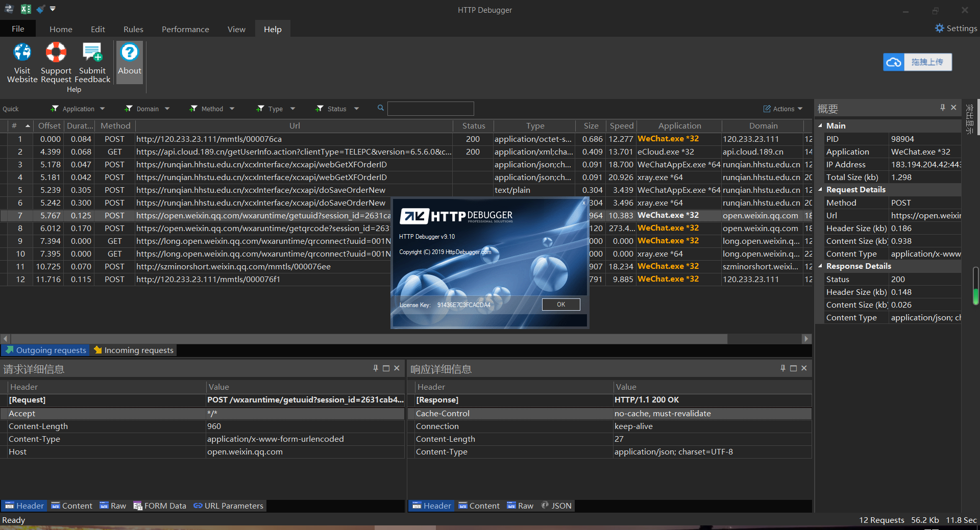Maximize the request details panel
This screenshot has height=530, width=980.
tap(386, 368)
